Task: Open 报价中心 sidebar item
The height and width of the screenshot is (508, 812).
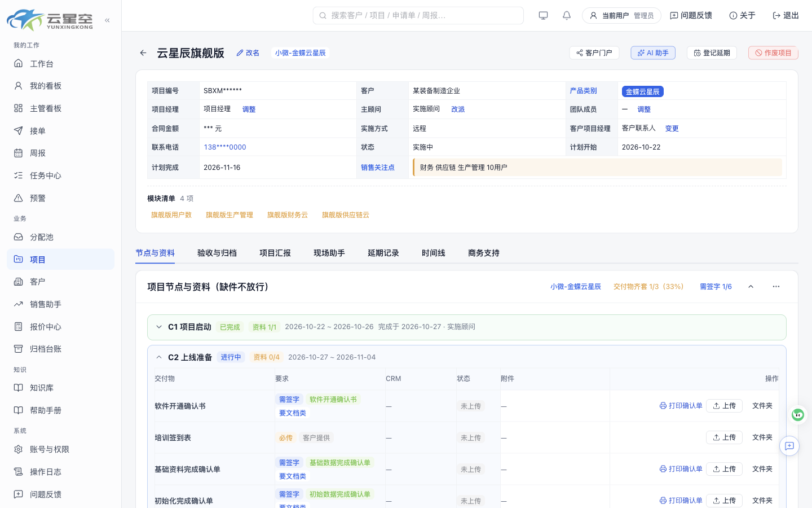Action: click(x=61, y=327)
